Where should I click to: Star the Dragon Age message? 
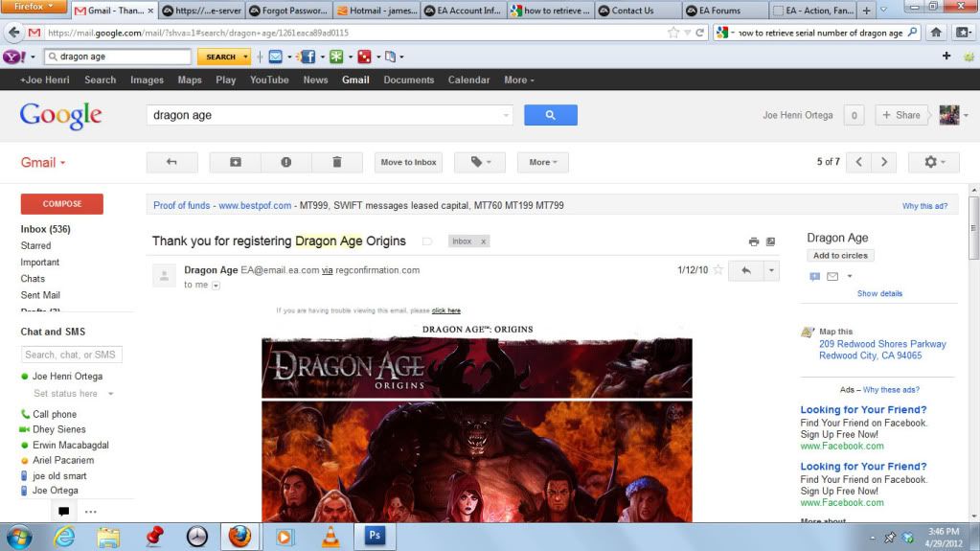pos(718,270)
